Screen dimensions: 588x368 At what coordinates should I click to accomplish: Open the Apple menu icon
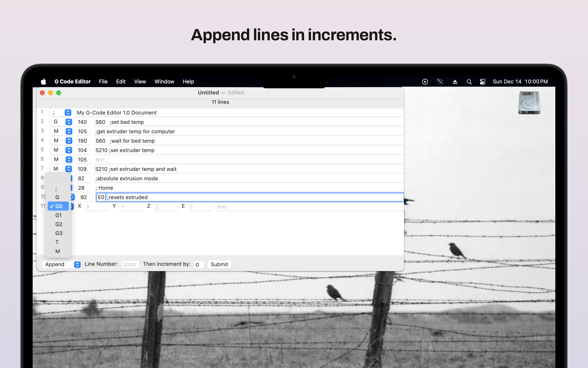pos(43,82)
